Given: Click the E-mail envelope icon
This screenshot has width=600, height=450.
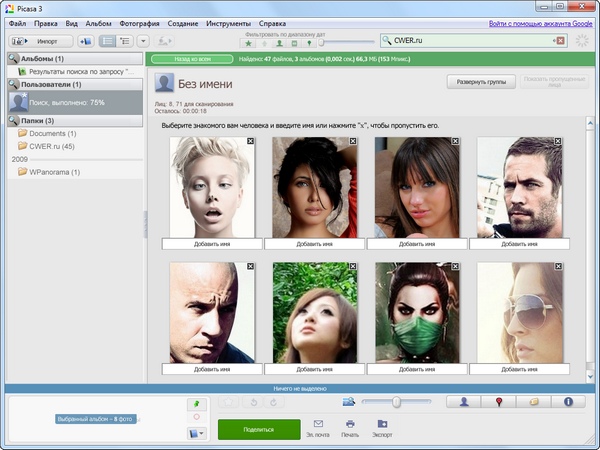Looking at the screenshot, I should click(317, 425).
